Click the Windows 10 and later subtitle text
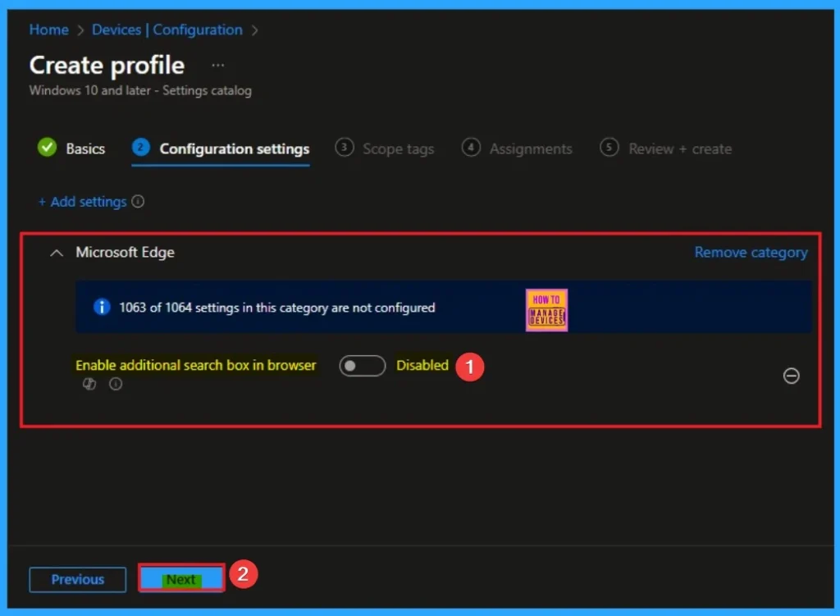 pos(140,90)
